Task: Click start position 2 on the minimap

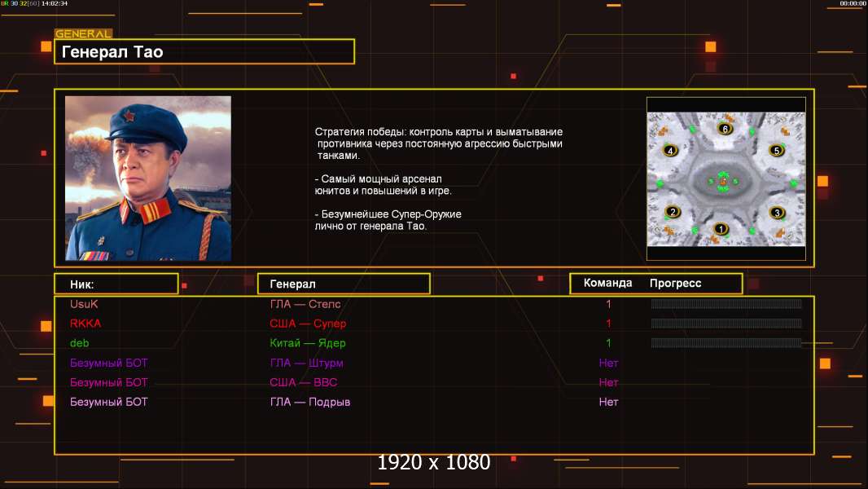Action: [673, 212]
